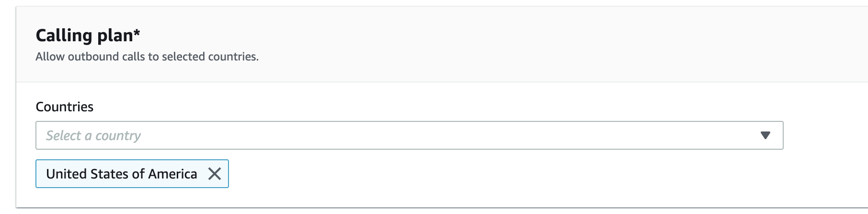Focus the Select a country field

(x=410, y=135)
